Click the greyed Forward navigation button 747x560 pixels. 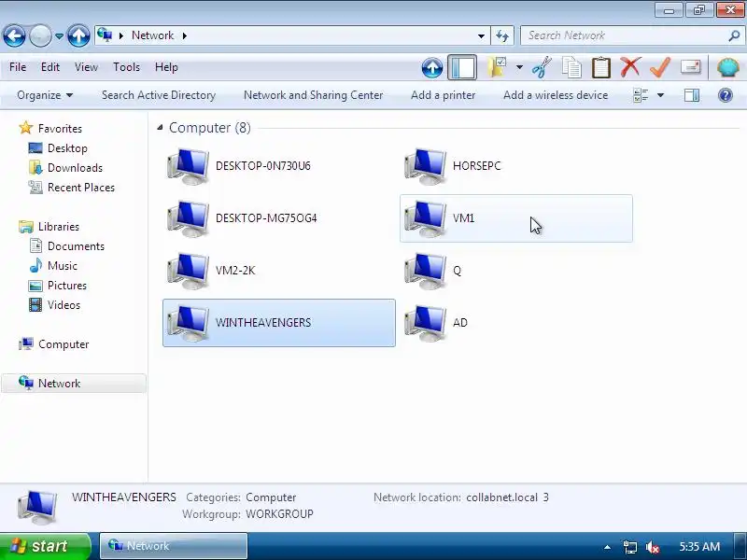(40, 35)
